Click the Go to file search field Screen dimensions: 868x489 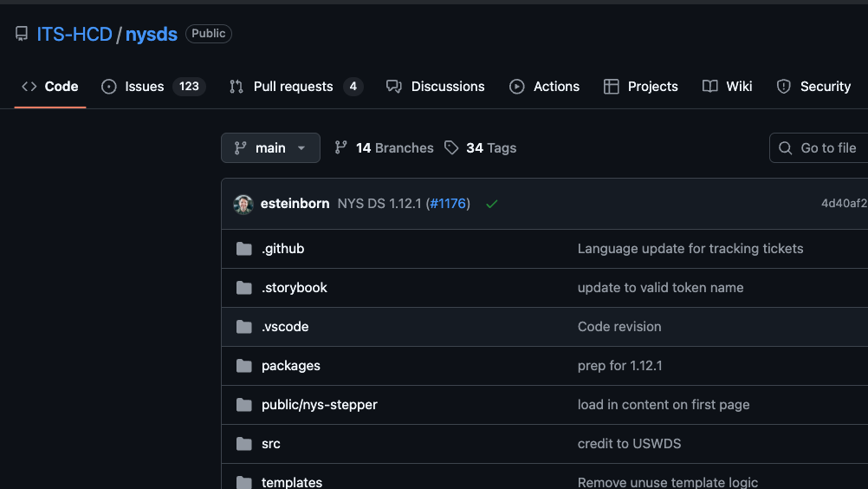823,148
